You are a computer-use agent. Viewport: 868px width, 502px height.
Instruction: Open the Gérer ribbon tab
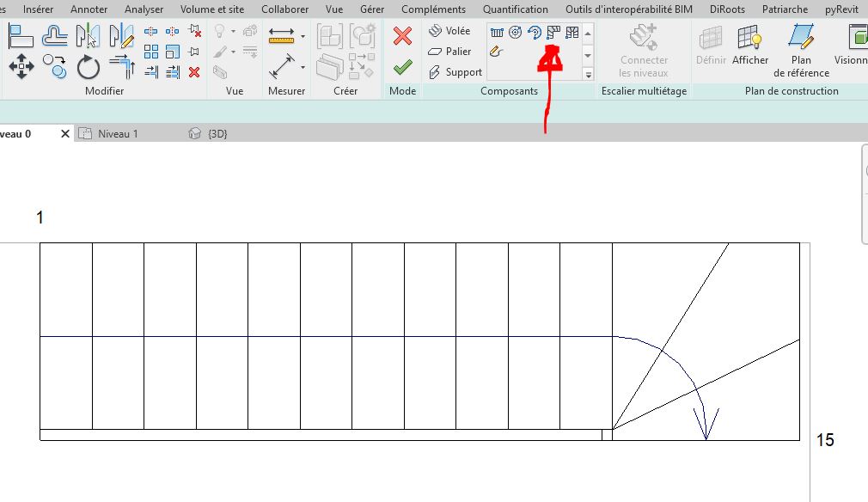tap(372, 9)
